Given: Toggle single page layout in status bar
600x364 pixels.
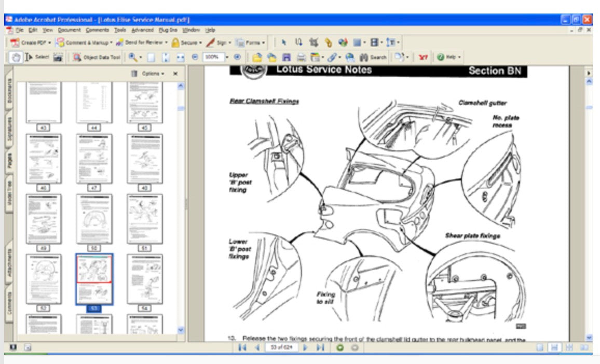Looking at the screenshot, I should coord(540,347).
